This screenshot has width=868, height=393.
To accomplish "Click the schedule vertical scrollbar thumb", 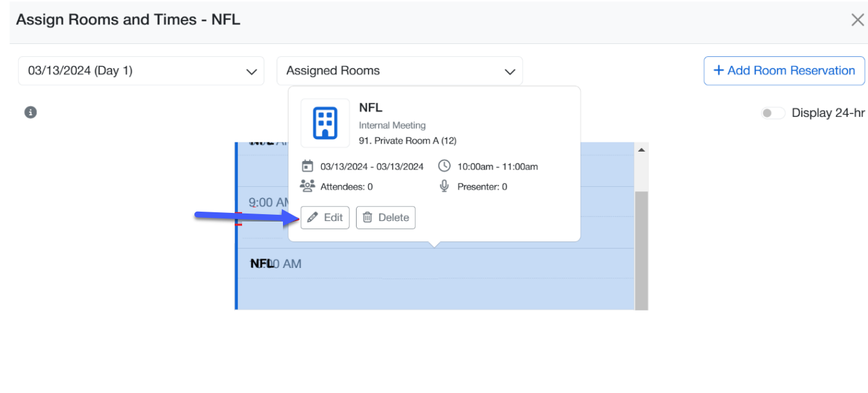I will tap(641, 250).
